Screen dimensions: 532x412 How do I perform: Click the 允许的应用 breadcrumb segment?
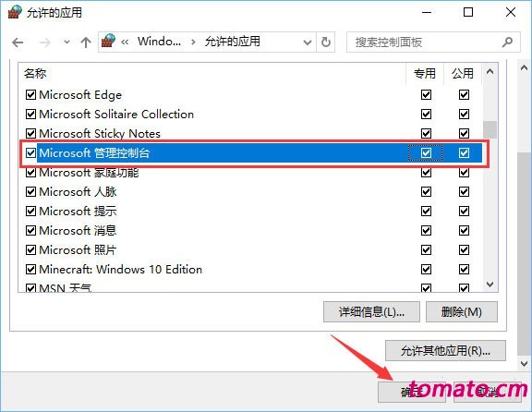[233, 42]
